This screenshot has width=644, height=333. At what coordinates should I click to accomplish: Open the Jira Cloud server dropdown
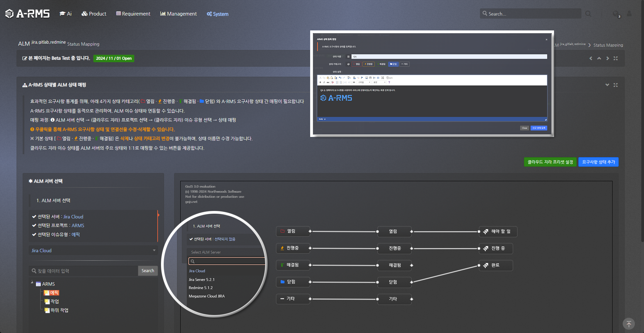point(93,251)
